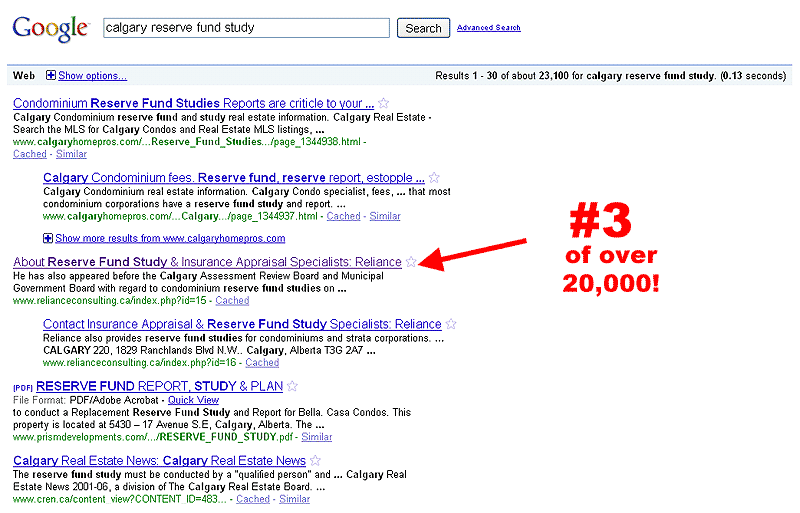Open Cached link for relianceconsulting id=15
This screenshot has height=513, width=800.
pos(232,300)
